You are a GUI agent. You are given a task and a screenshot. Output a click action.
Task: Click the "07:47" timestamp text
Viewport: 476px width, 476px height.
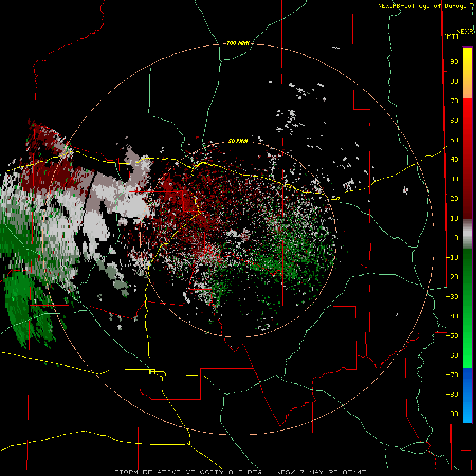(354, 472)
